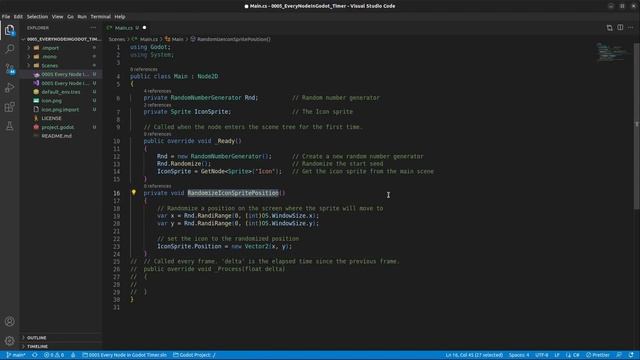Click the main branch indicator in status bar

coord(16,355)
